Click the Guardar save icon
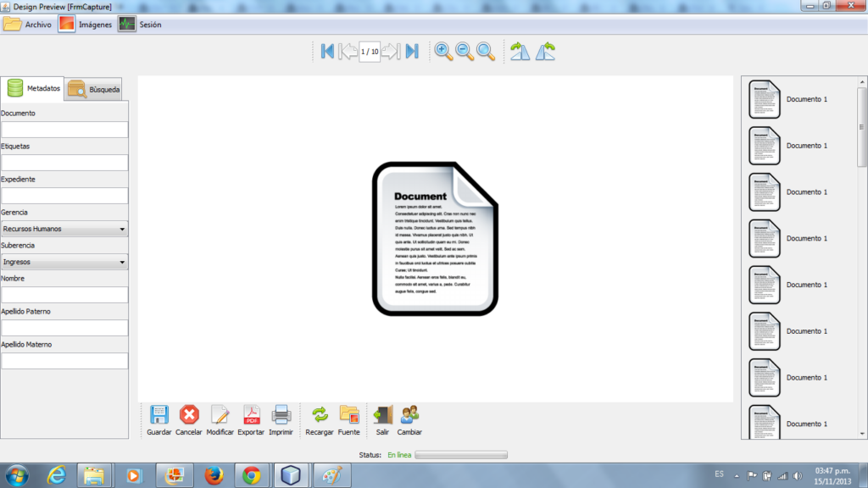The height and width of the screenshot is (488, 868). pos(159,415)
